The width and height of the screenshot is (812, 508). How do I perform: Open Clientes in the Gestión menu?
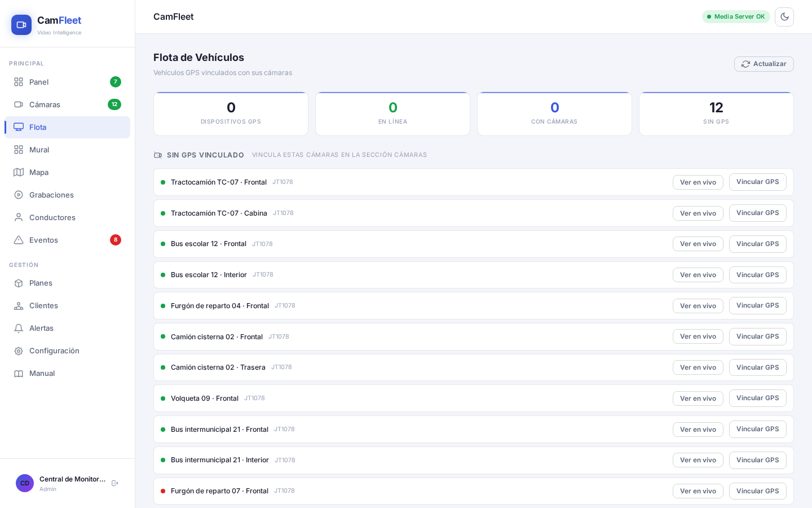[x=67, y=305]
